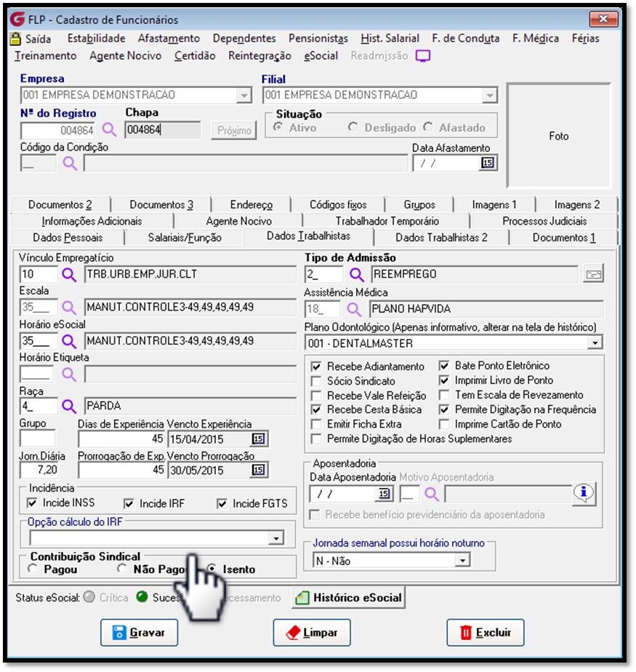
Task: Open the Documentos 1 tab
Action: coord(563,237)
